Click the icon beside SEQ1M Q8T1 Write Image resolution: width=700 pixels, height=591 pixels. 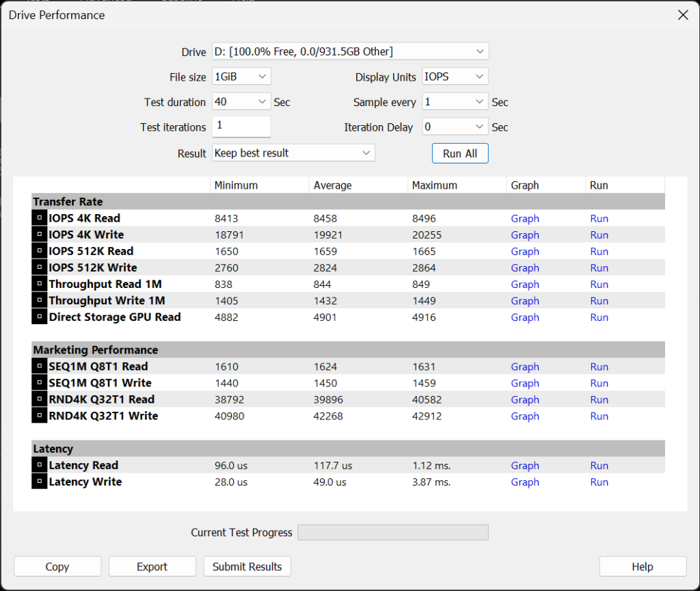(39, 383)
